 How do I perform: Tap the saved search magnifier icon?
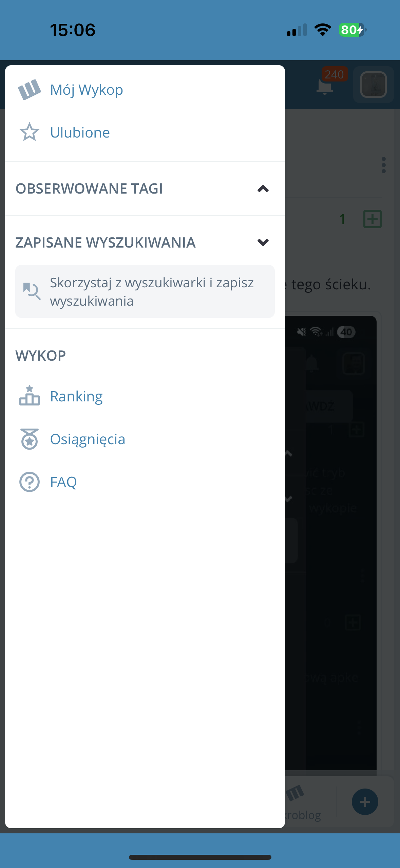tap(32, 291)
